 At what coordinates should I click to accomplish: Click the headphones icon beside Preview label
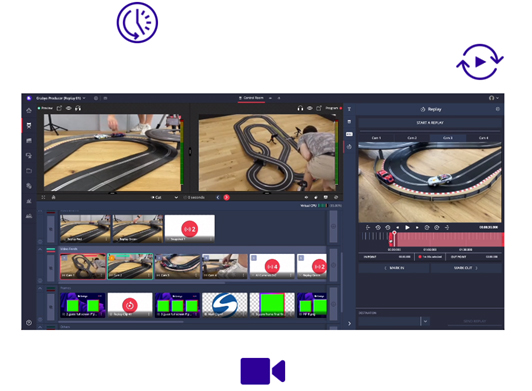click(78, 108)
